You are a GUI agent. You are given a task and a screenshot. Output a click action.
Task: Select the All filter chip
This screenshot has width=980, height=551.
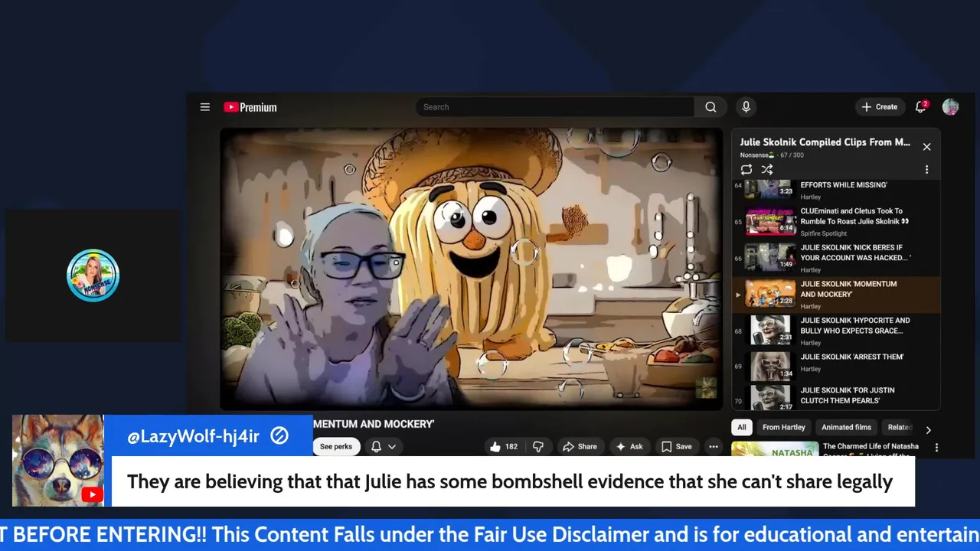pyautogui.click(x=741, y=427)
